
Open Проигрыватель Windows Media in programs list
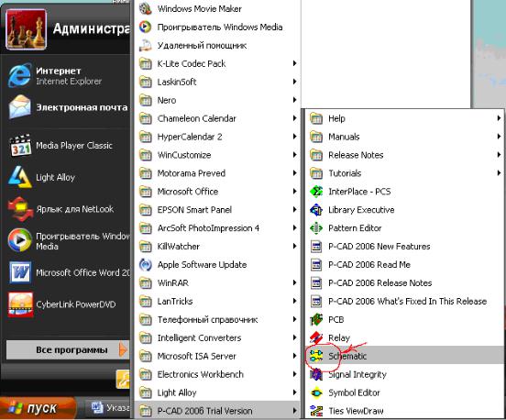tap(218, 27)
